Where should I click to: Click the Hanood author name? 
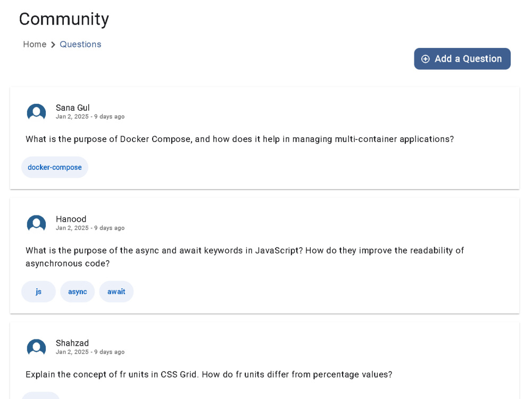point(71,219)
